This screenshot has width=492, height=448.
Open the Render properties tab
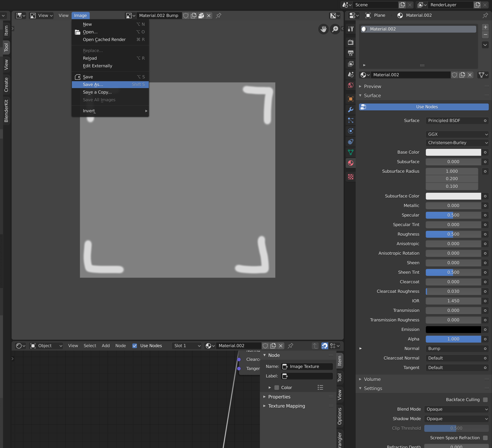click(x=351, y=42)
